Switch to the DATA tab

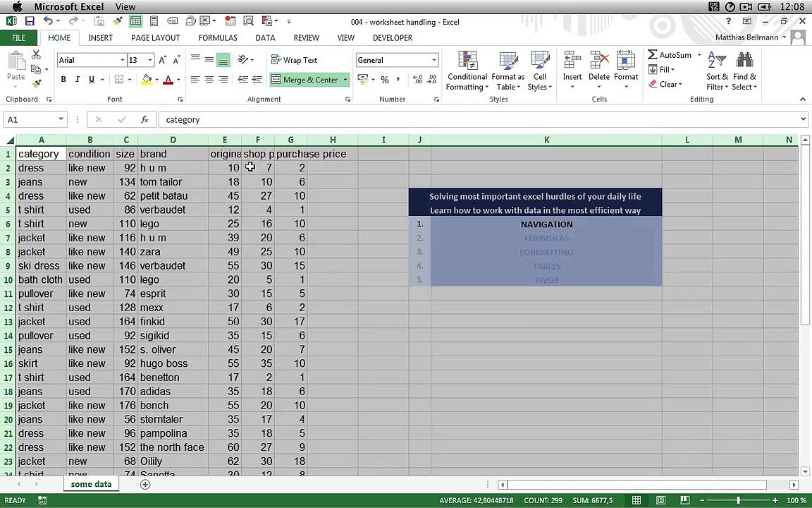[x=265, y=38]
